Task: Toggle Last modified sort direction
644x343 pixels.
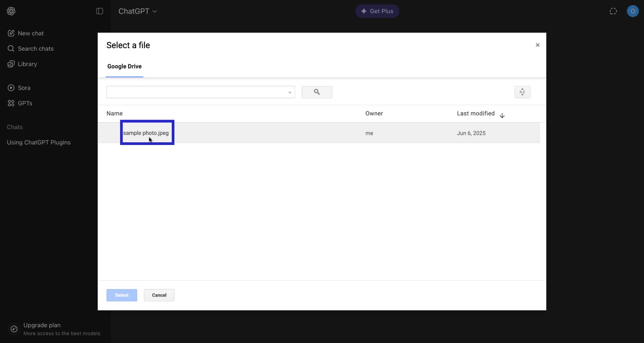Action: click(x=502, y=115)
